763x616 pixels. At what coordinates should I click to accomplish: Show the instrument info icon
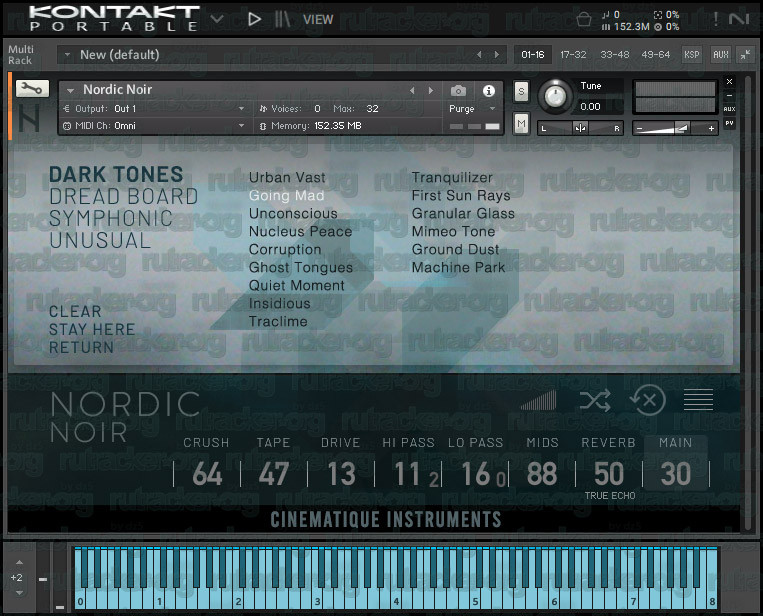coord(489,91)
